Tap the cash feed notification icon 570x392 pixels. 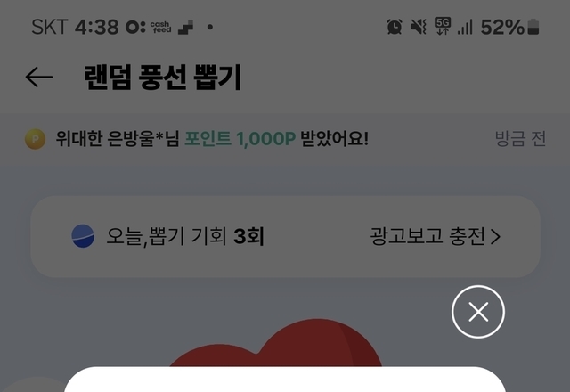pyautogui.click(x=160, y=27)
